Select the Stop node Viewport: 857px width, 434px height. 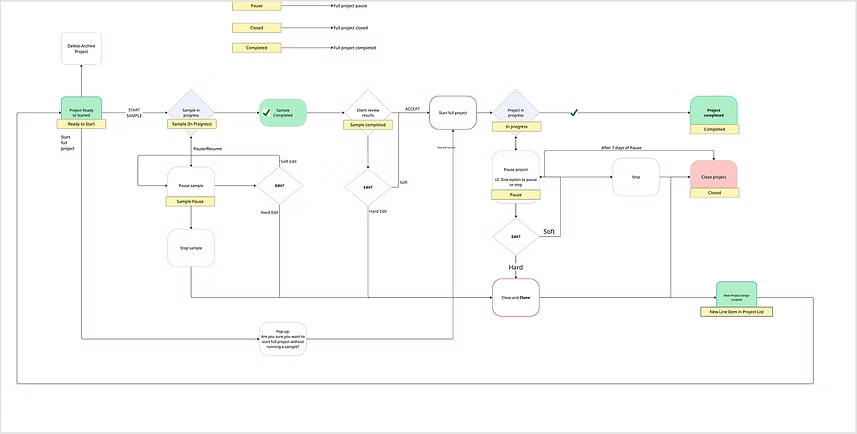(x=636, y=177)
